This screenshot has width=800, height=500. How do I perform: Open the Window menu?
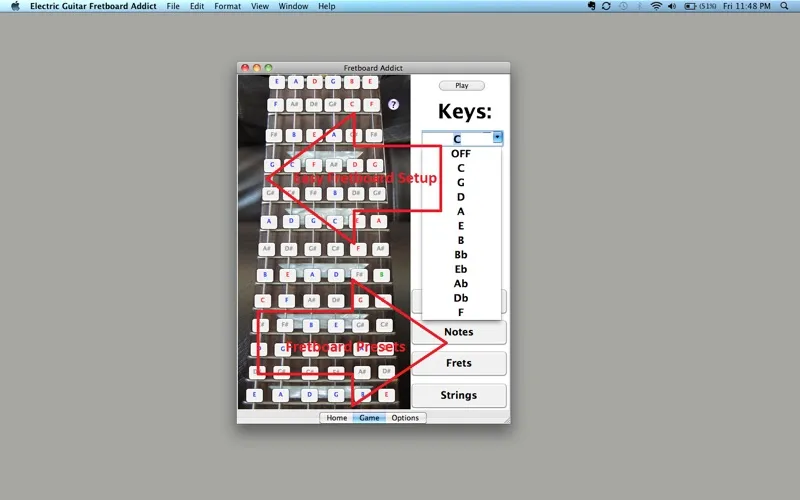tap(293, 6)
